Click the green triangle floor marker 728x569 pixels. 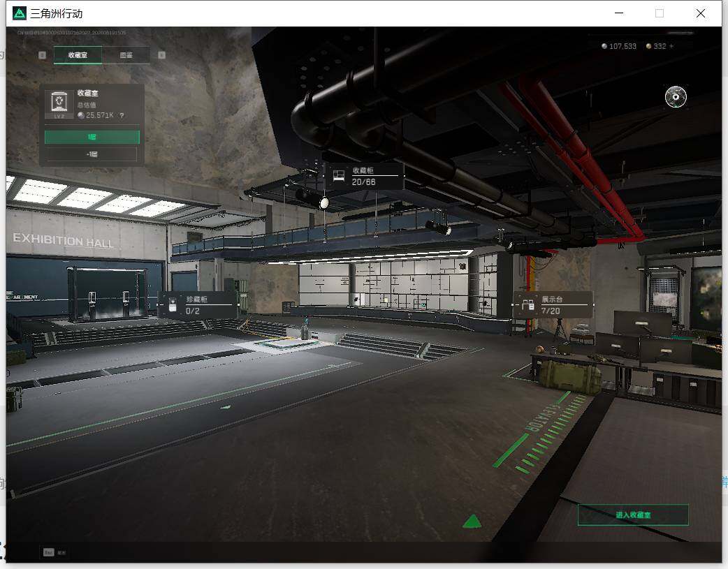[x=472, y=522]
